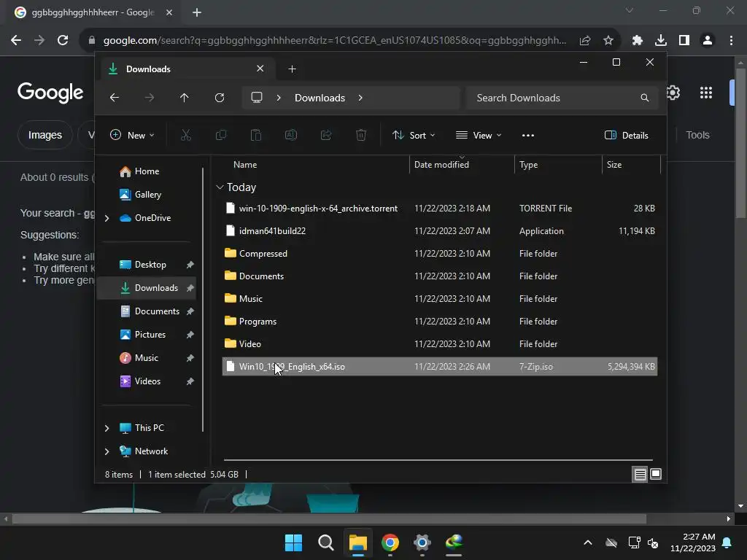
Task: Open Windows Start menu
Action: pos(293,542)
